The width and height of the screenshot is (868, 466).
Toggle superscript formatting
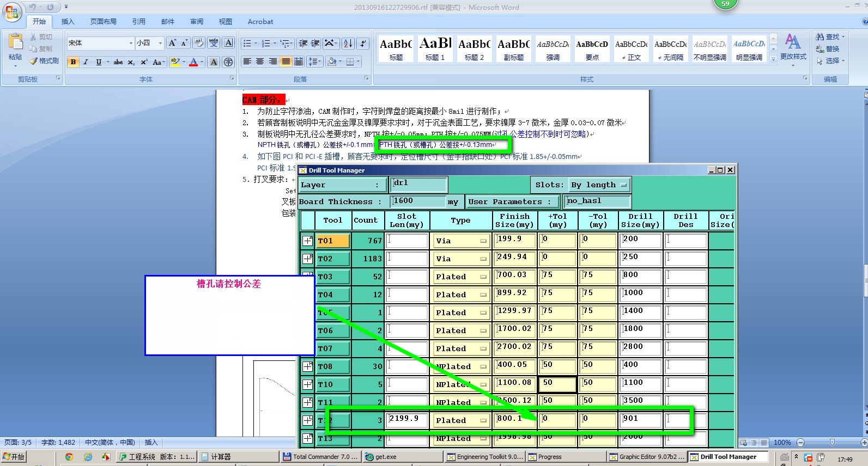click(144, 62)
